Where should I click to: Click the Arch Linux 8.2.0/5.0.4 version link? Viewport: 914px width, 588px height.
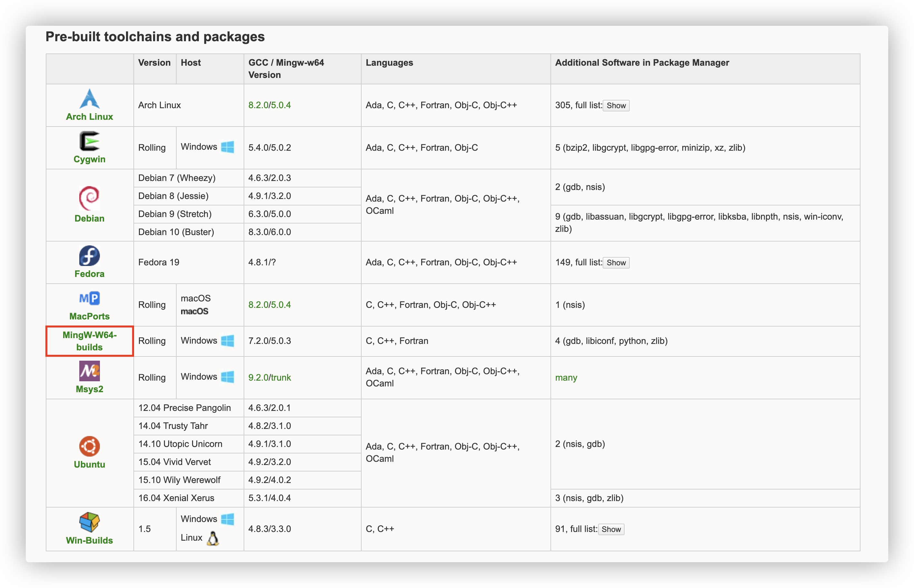pyautogui.click(x=269, y=105)
